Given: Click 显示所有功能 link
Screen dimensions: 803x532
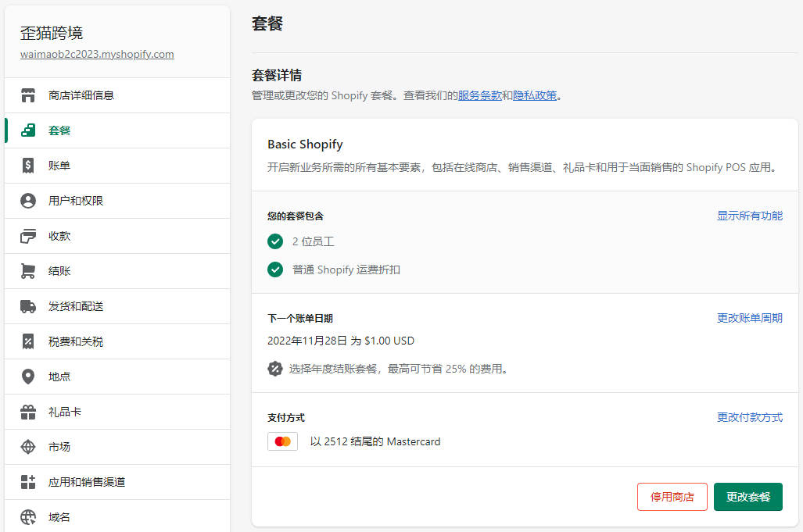Looking at the screenshot, I should click(x=750, y=216).
